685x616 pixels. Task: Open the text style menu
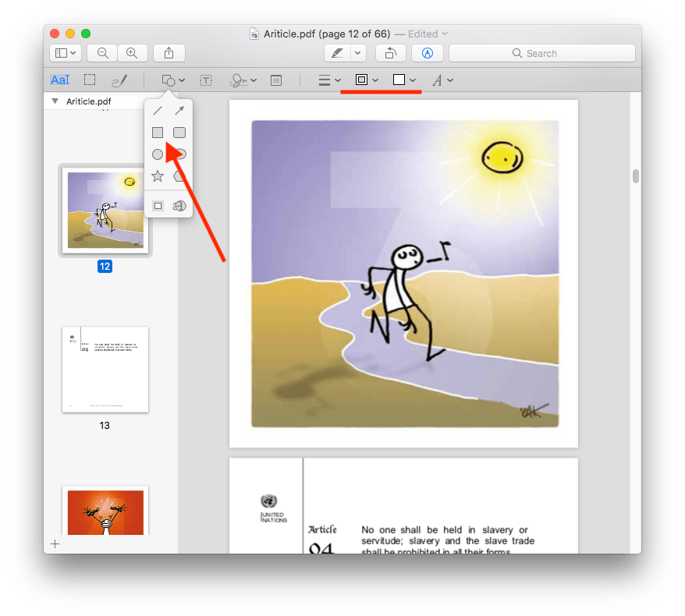[x=442, y=80]
